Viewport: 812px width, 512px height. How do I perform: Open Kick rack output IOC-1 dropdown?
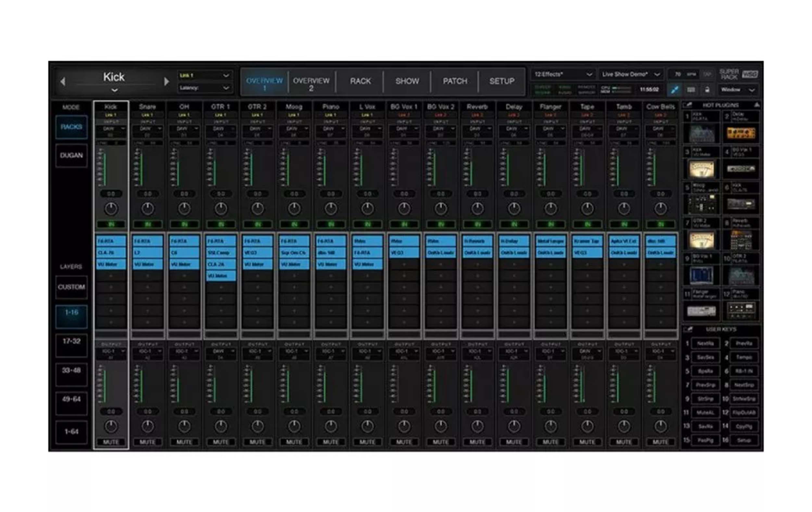pos(111,351)
